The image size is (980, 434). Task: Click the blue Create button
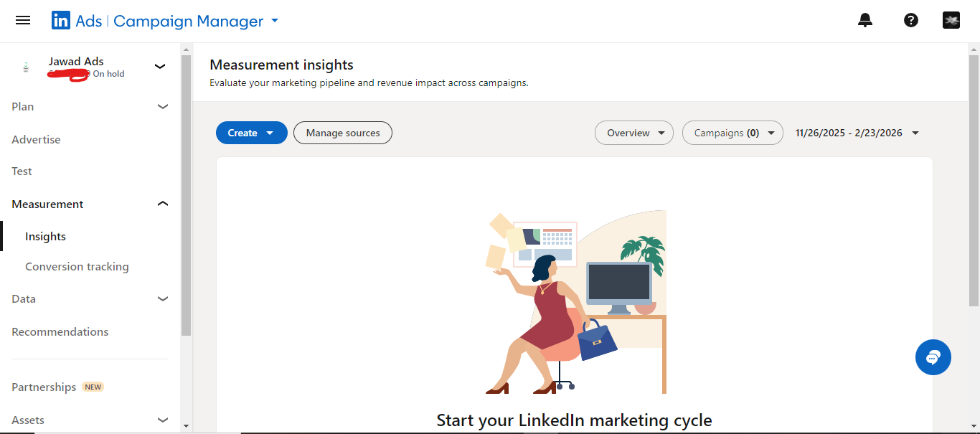coord(251,133)
